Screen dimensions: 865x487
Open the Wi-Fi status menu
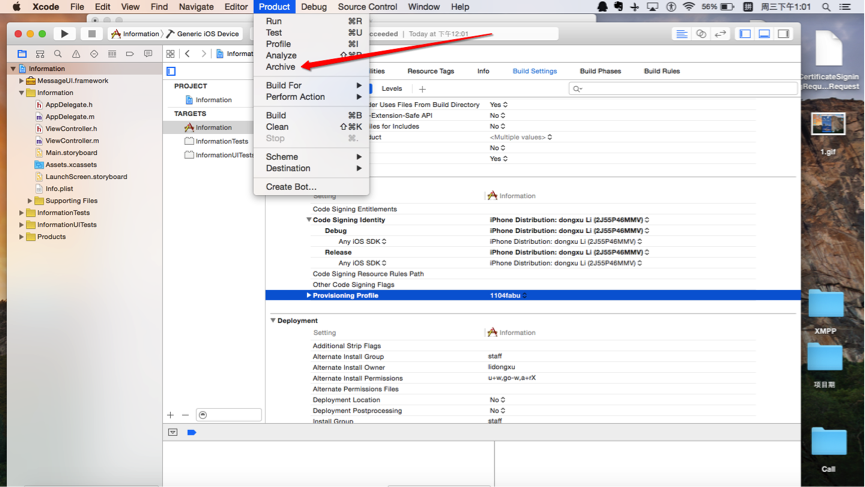tap(688, 7)
